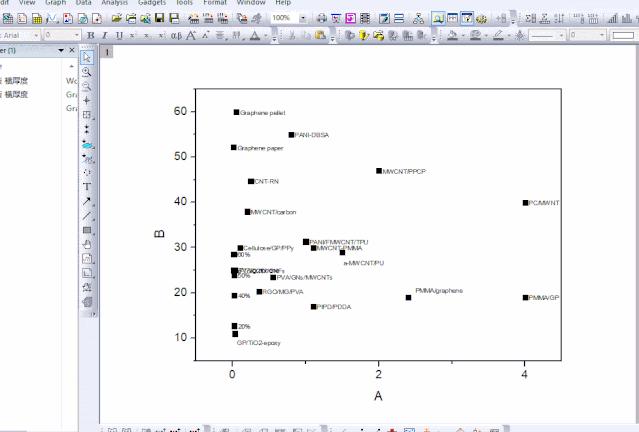Select the Zoom In tool
The image size is (639, 432).
(x=86, y=72)
